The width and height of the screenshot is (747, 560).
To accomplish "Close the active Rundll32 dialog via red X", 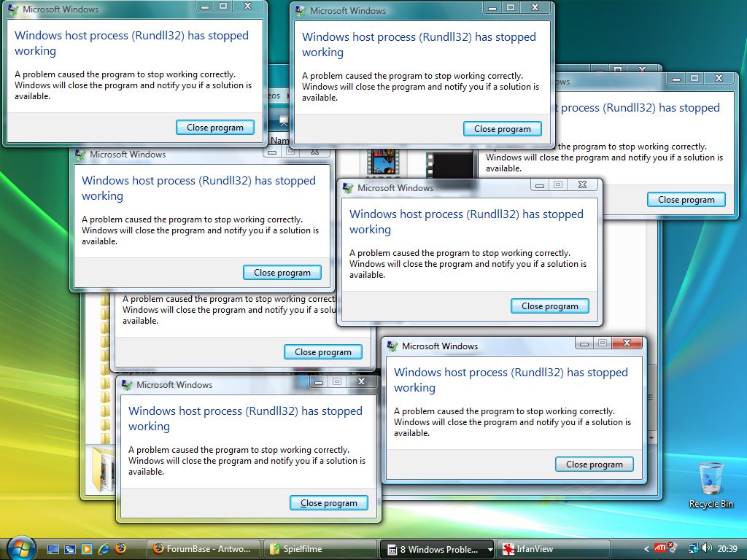I will pos(627,343).
